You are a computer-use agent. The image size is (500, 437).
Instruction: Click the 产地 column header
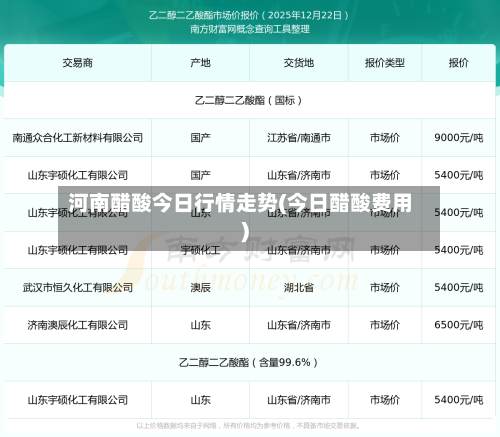pos(200,63)
